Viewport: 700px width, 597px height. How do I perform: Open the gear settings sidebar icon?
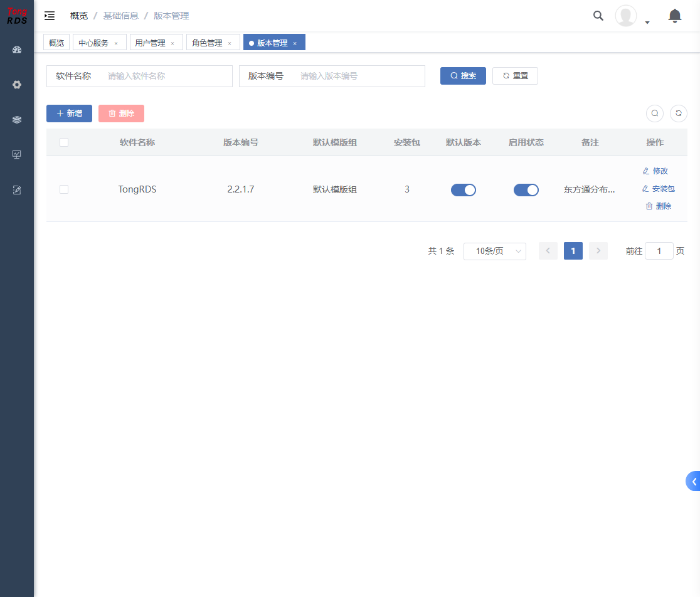(17, 85)
